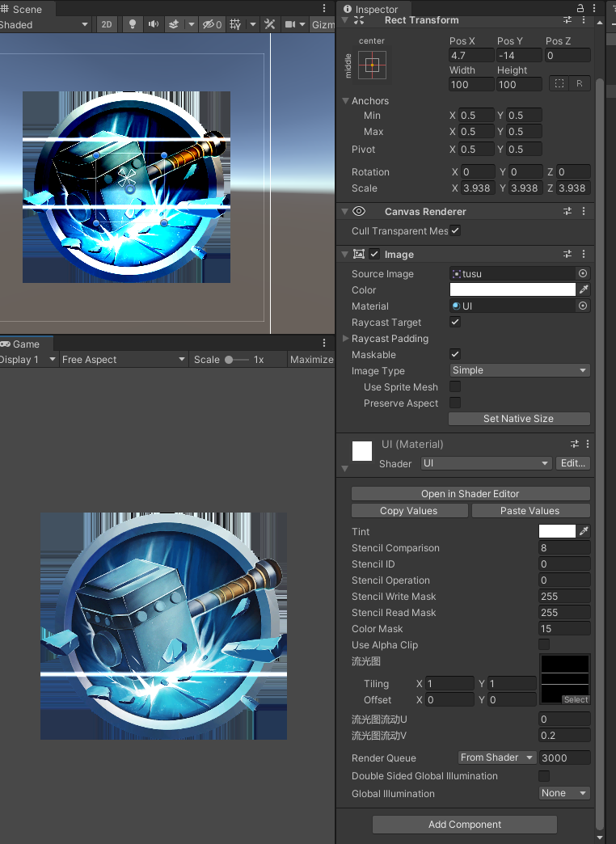
Task: Open Image component preset settings icon
Action: coord(567,254)
